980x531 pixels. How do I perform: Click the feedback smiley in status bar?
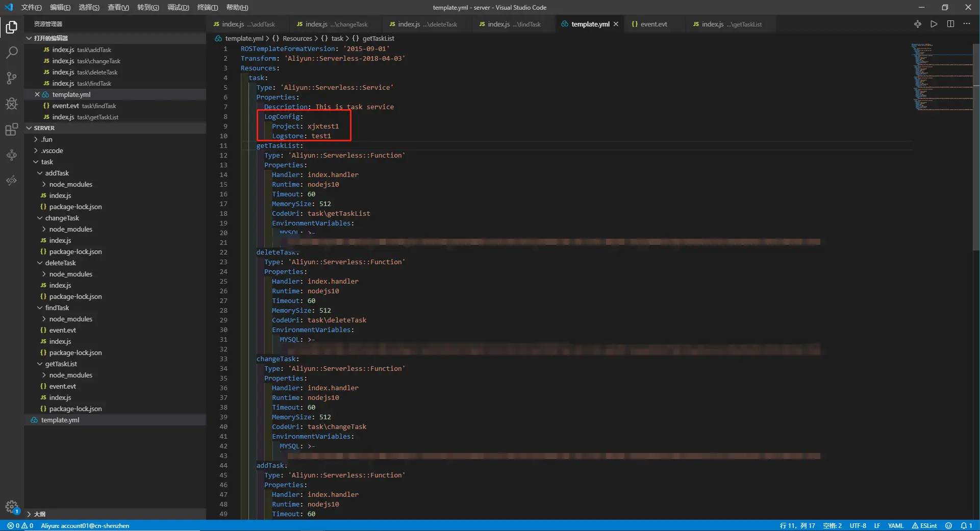pos(948,525)
